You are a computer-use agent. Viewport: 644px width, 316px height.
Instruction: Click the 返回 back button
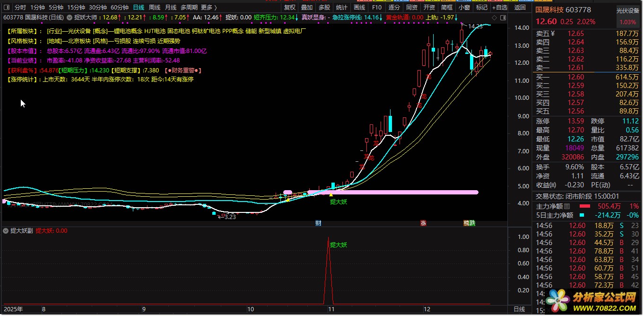(x=520, y=8)
